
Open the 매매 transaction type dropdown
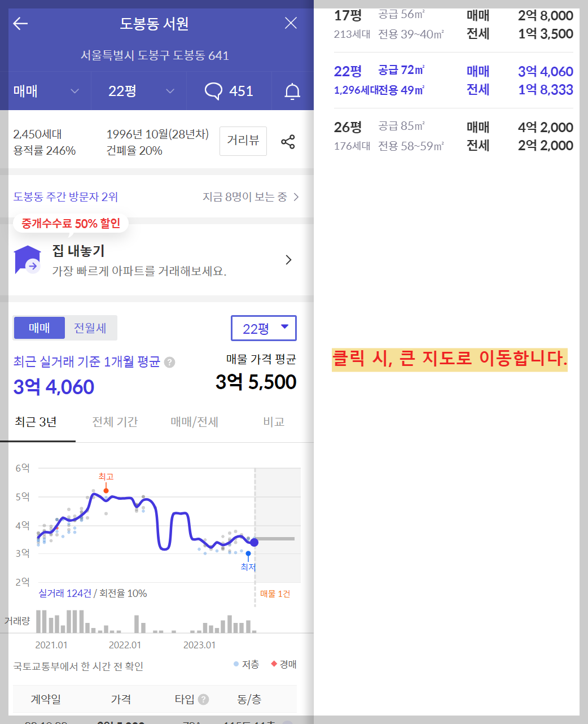(x=48, y=91)
